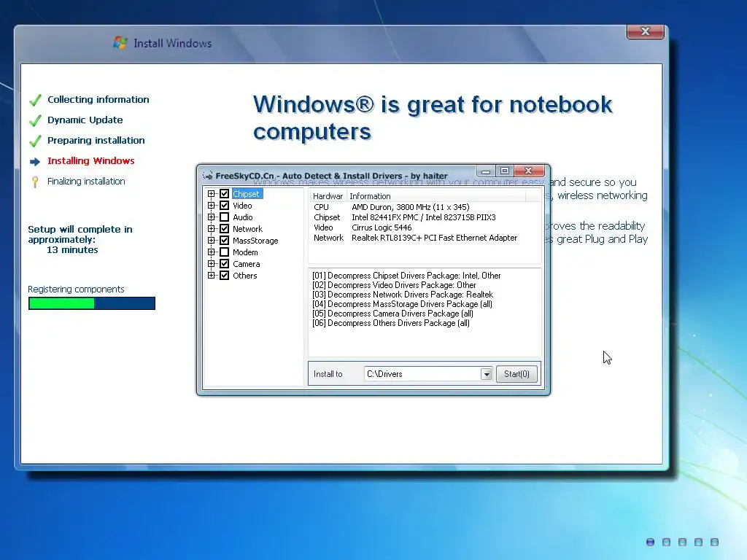Open the Install to path dropdown
This screenshot has width=747, height=560.
pos(486,374)
